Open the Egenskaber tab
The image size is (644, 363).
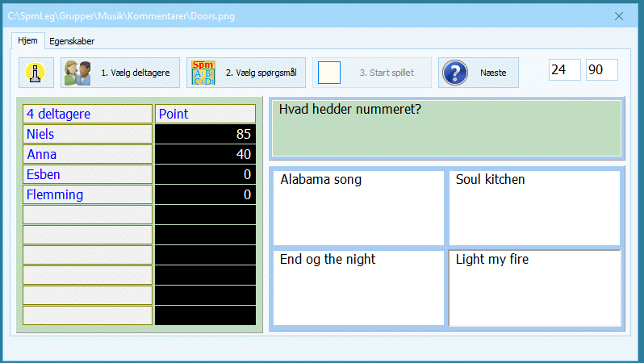pyautogui.click(x=72, y=41)
